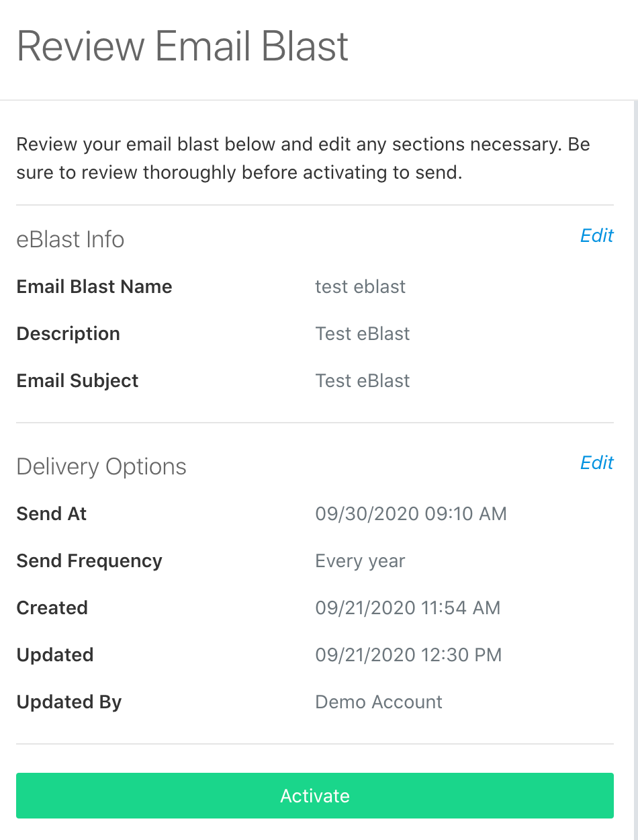Click the Description label
Screen dimensions: 638x840
[68, 333]
